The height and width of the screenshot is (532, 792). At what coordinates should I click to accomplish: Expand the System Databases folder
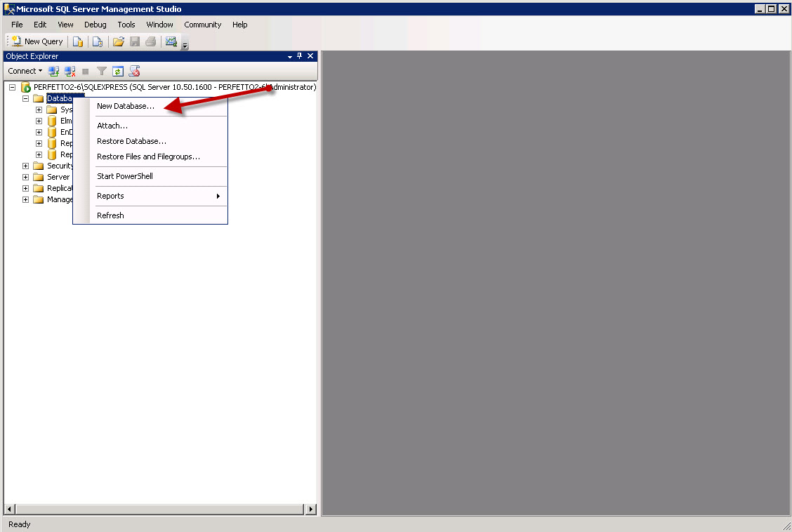(39, 109)
